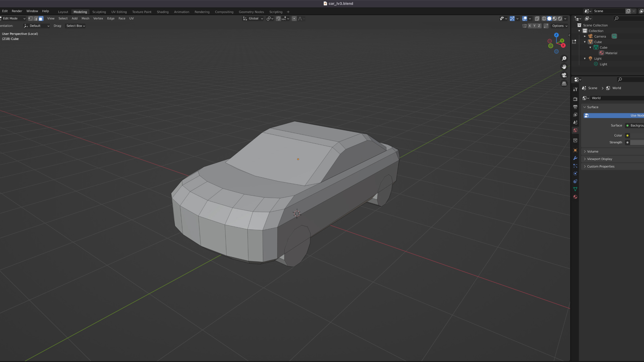
Task: Open the Tool properties tab
Action: pos(575,89)
